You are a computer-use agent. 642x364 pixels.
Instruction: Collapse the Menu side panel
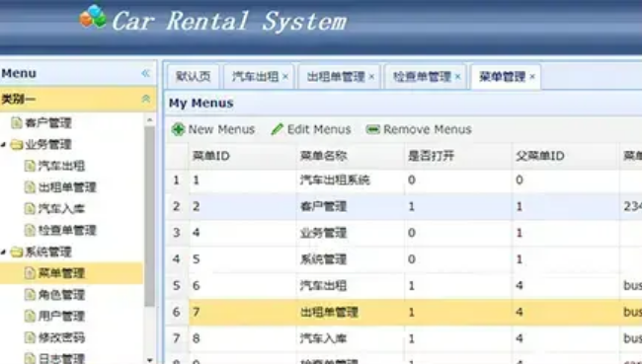[x=145, y=74]
